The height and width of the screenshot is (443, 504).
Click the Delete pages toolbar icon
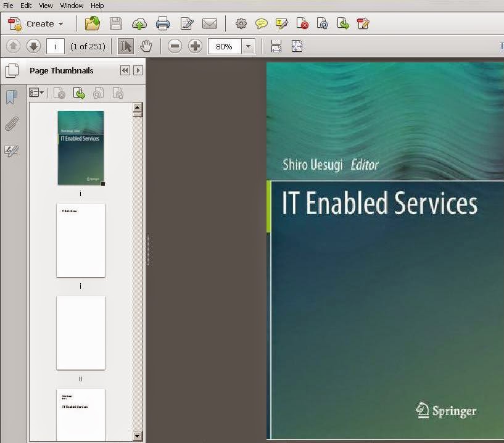point(302,23)
